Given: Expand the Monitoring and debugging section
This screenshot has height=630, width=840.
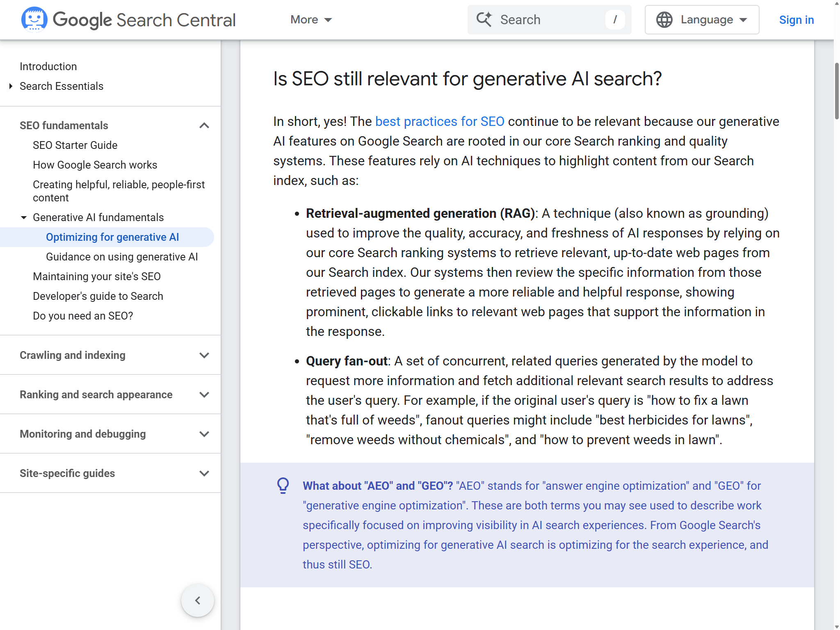Looking at the screenshot, I should (x=204, y=434).
